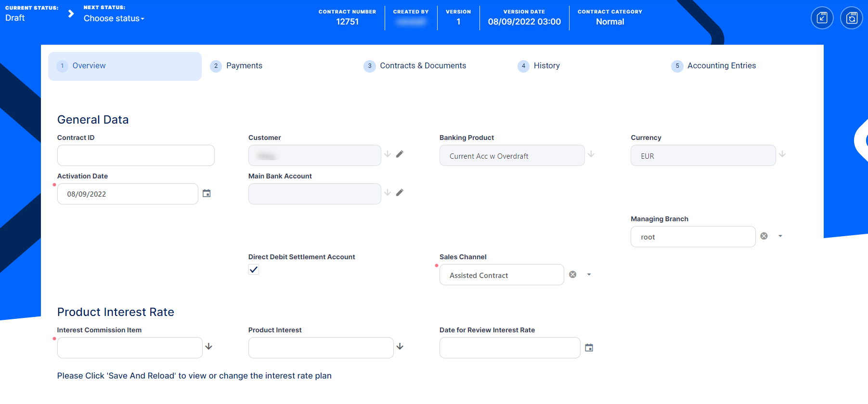Focus the Activation Date input field
Image resolution: width=868 pixels, height=404 pixels.
point(128,194)
